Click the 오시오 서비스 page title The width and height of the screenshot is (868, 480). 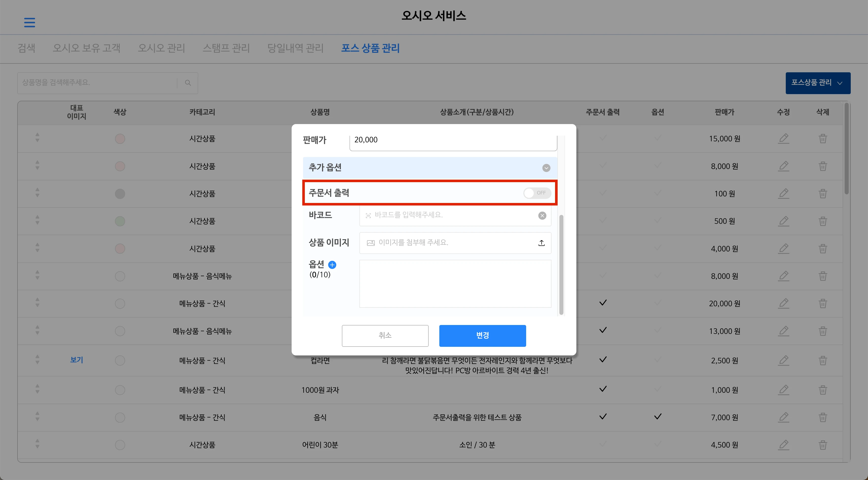click(x=434, y=15)
